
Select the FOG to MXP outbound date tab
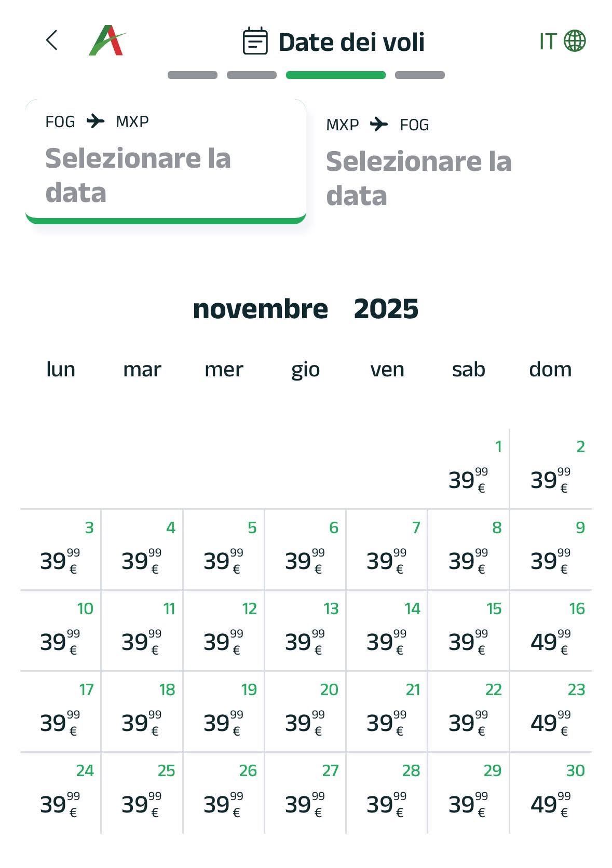tap(166, 161)
